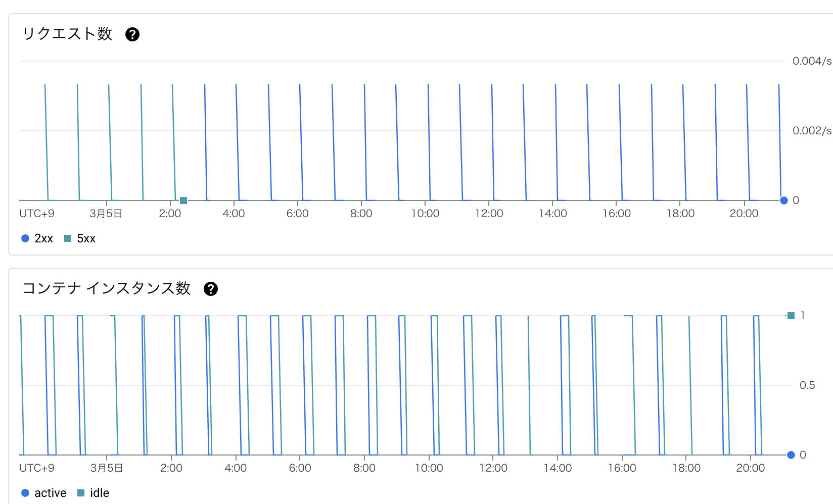This screenshot has width=833, height=504.
Task: Click 10:00 tick label on instance chart
Action: (429, 468)
